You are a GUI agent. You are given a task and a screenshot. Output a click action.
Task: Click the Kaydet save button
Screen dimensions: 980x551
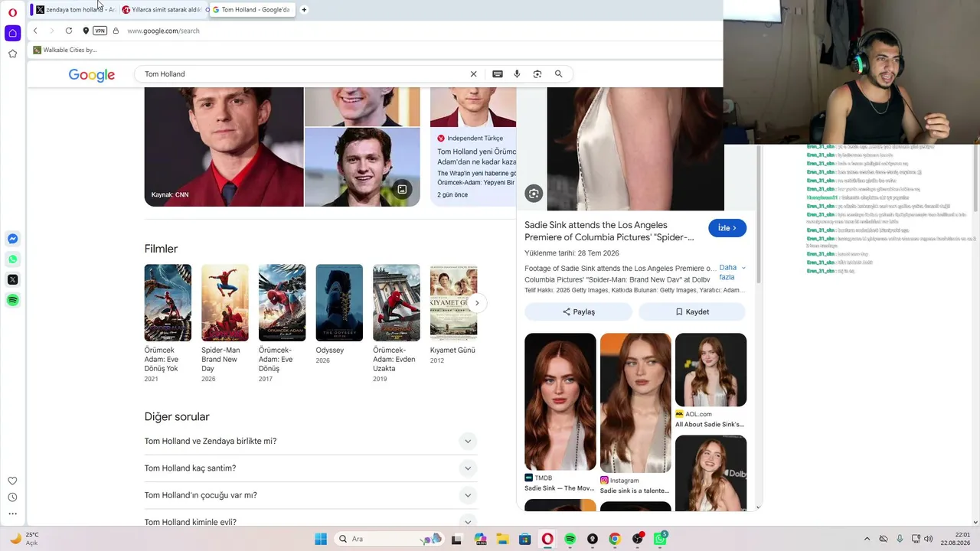(x=692, y=311)
